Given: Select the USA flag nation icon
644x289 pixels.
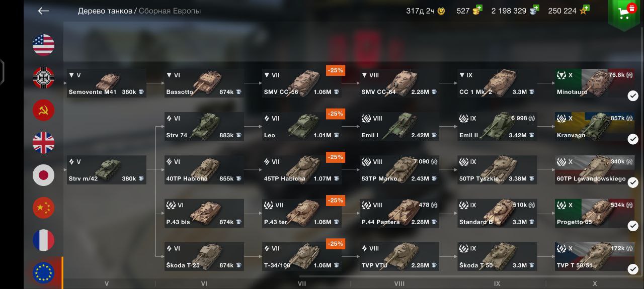Looking at the screenshot, I should coord(44,45).
